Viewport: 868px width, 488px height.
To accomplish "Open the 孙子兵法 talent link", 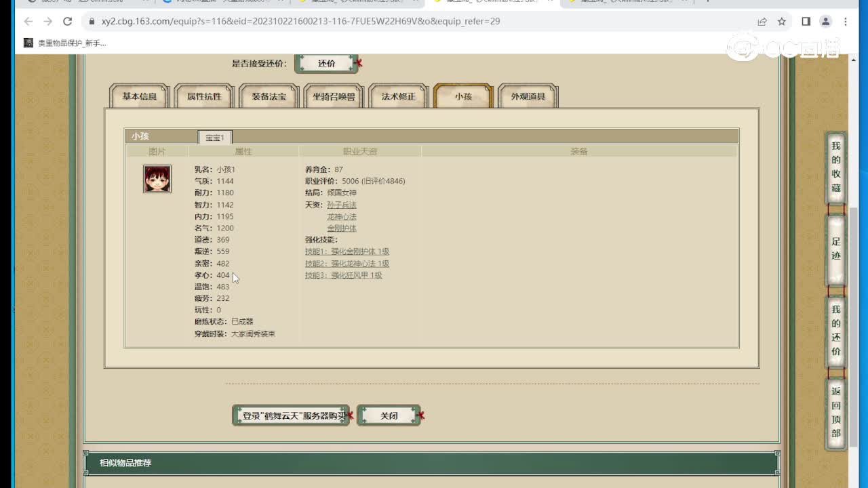I will coord(342,205).
